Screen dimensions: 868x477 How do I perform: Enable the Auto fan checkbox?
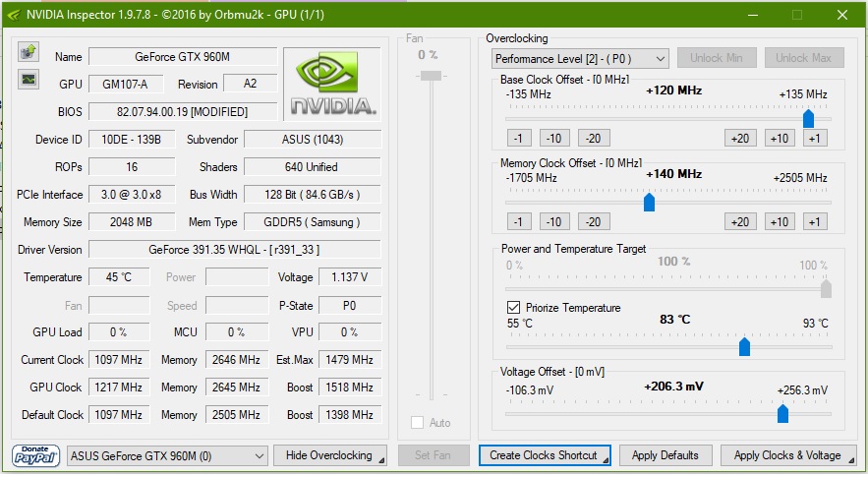[x=418, y=423]
